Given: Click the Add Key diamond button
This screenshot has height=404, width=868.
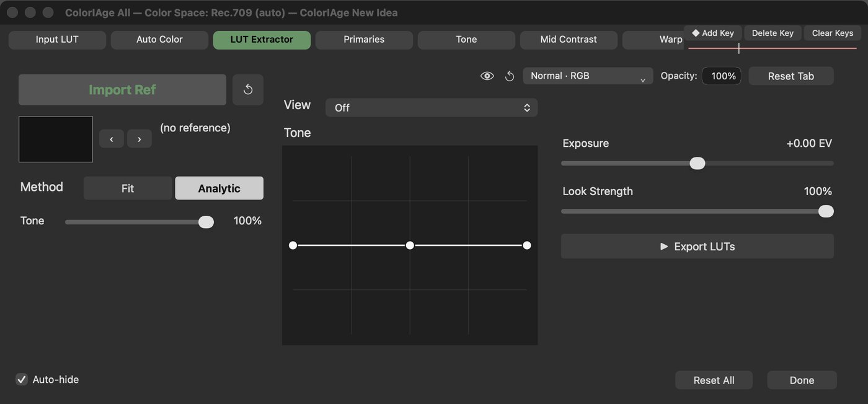Looking at the screenshot, I should (x=713, y=33).
